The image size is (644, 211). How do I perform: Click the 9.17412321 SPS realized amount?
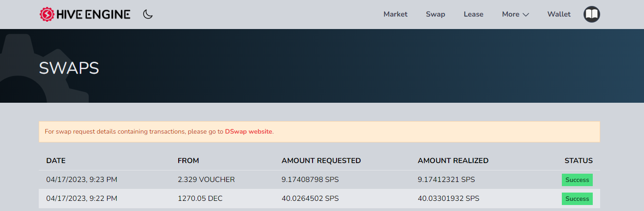pyautogui.click(x=446, y=180)
